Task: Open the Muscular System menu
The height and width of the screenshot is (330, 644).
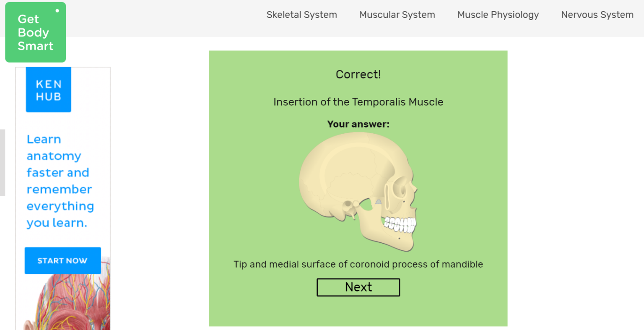Action: click(397, 15)
